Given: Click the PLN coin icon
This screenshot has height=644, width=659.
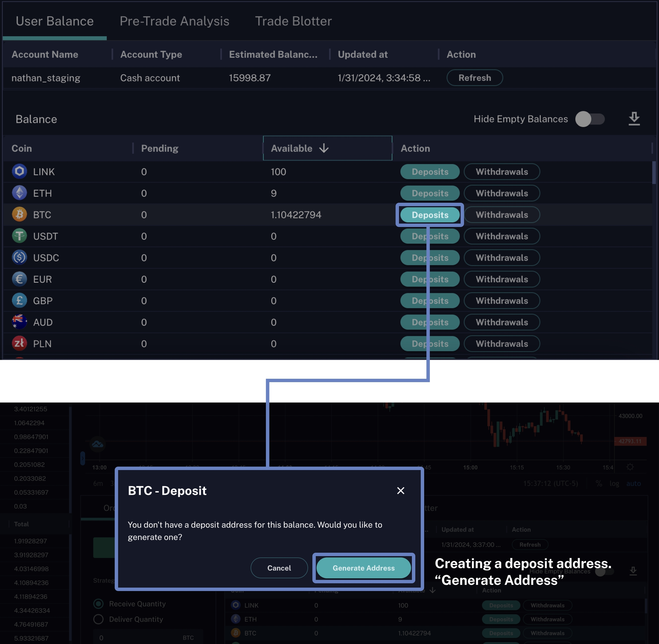Looking at the screenshot, I should point(19,343).
